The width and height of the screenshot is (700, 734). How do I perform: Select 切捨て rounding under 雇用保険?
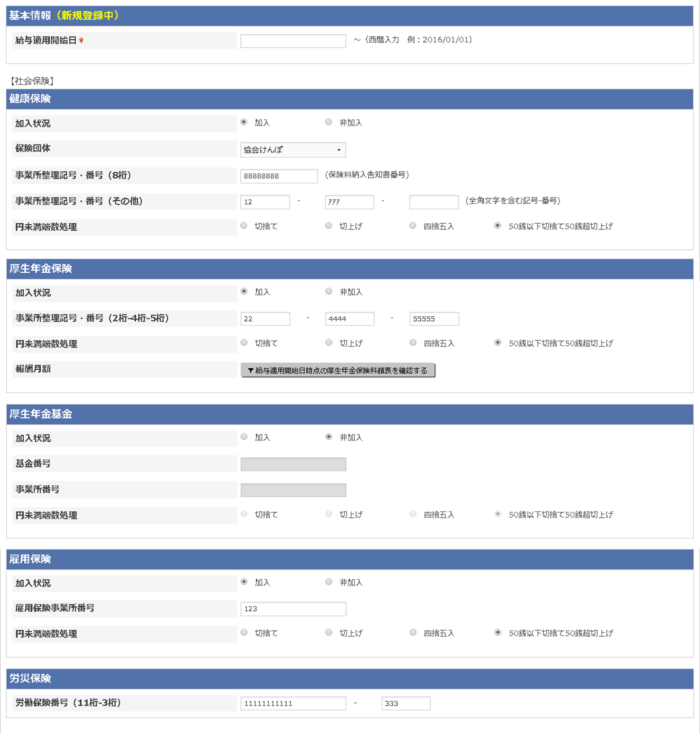click(244, 632)
